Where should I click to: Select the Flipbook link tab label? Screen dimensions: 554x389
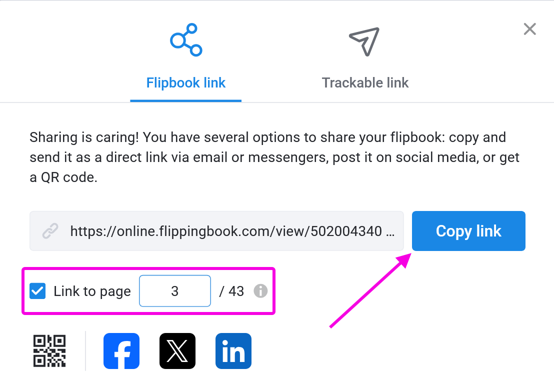pos(186,83)
